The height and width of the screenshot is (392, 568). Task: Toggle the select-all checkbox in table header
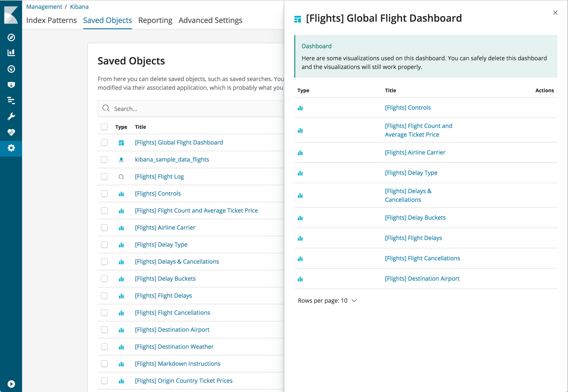pos(104,127)
